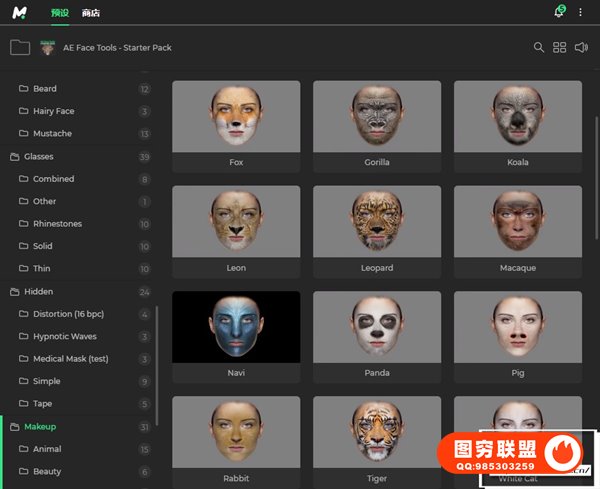Screen dimensions: 600x489
Task: Choose the Navi blue face preset
Action: pos(236,327)
